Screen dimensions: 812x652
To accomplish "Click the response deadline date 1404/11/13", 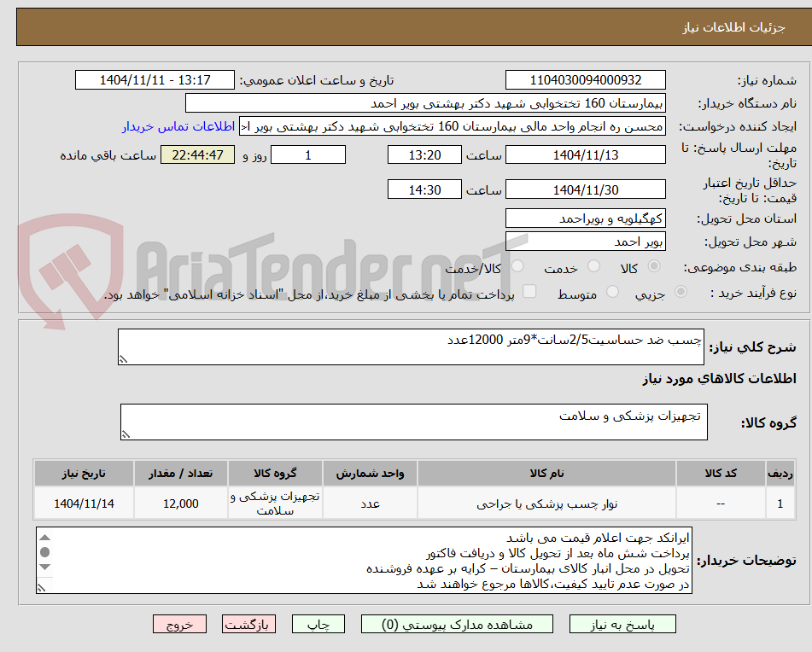I will (585, 154).
